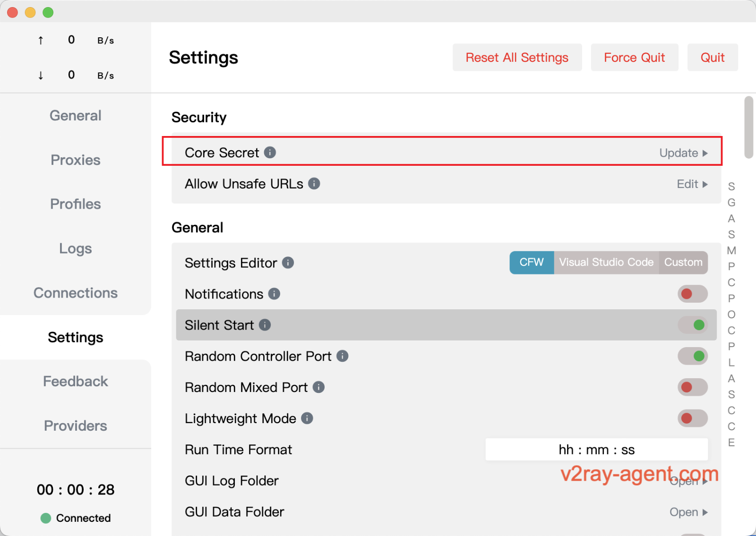Click the Settings Editor info icon
This screenshot has height=536, width=756.
point(288,263)
